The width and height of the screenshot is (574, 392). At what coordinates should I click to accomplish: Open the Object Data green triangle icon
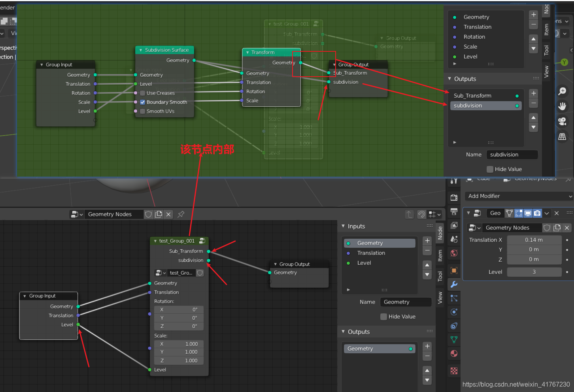(454, 339)
